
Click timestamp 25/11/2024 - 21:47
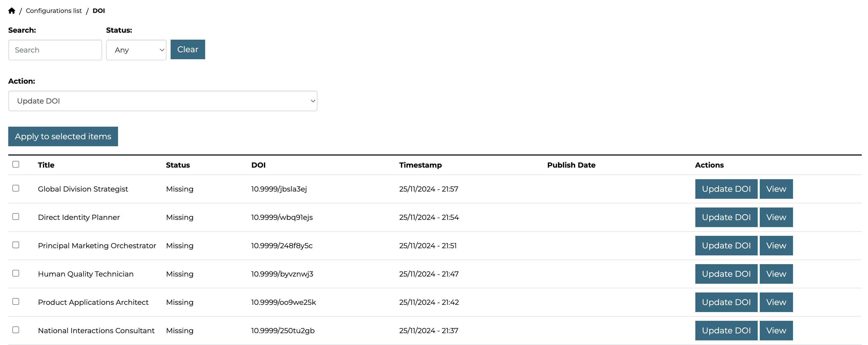429,274
